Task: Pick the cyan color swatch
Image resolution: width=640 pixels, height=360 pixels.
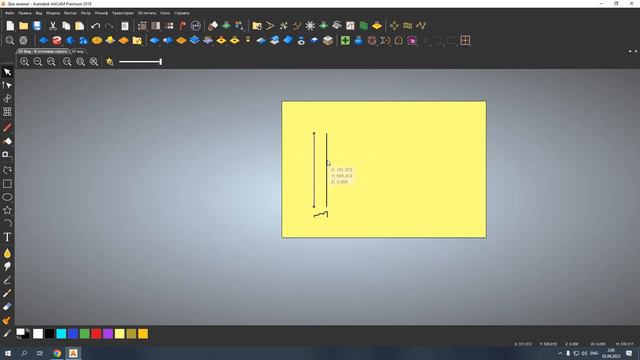Action: (61, 334)
